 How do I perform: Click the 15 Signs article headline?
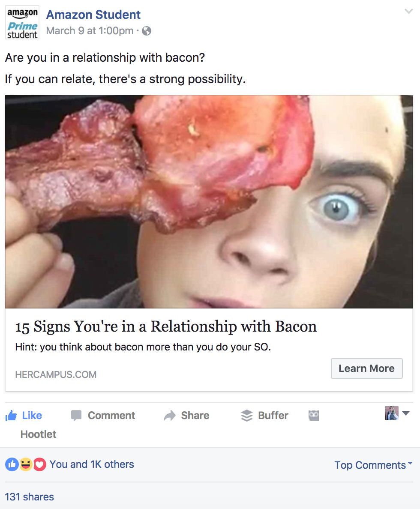(166, 326)
